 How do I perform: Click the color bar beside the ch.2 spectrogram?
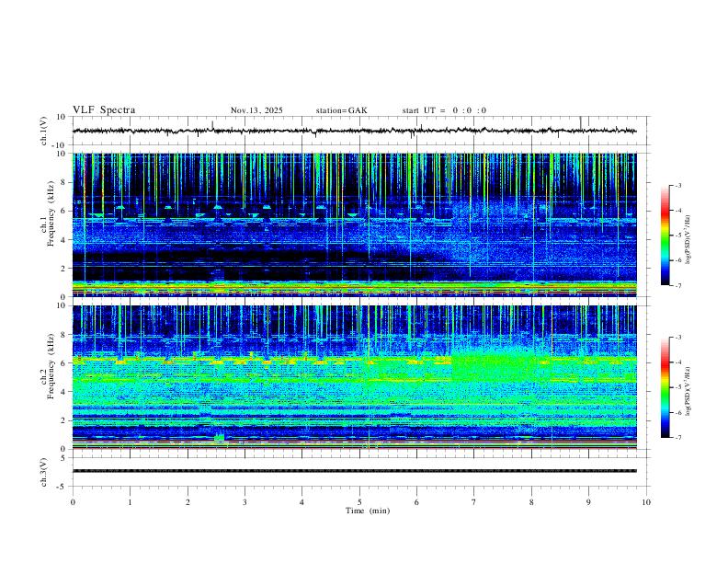tap(665, 387)
